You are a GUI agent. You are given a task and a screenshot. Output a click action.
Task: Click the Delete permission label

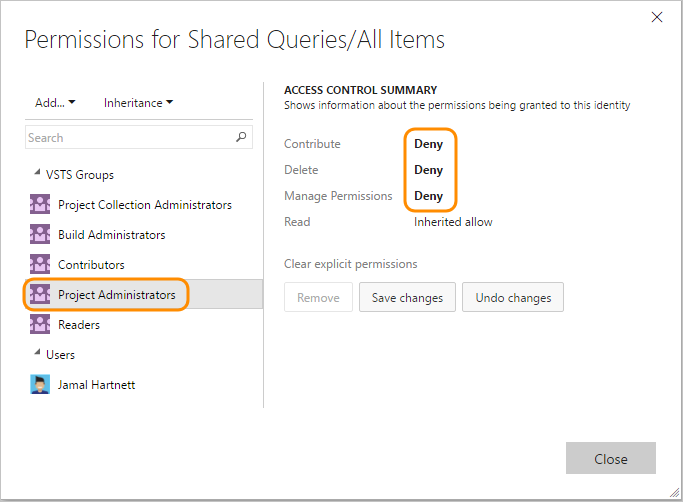[x=301, y=170]
